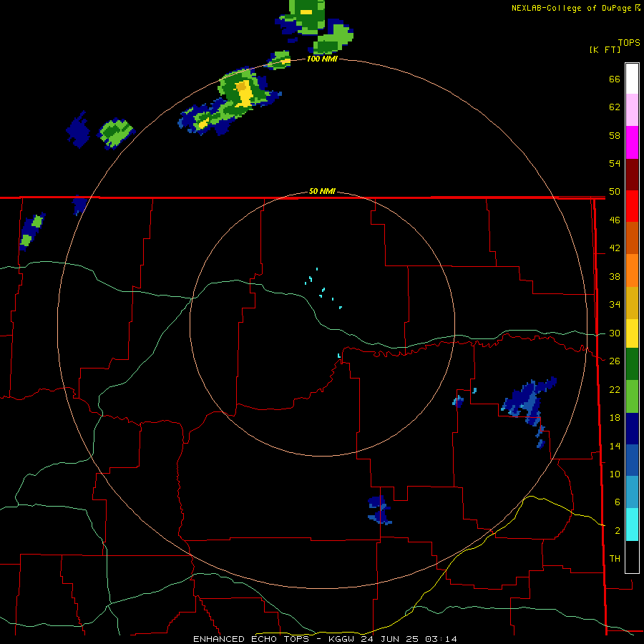Image resolution: width=644 pixels, height=644 pixels.
Task: Pick the magenta swatch in the color scale
Action: point(632,142)
